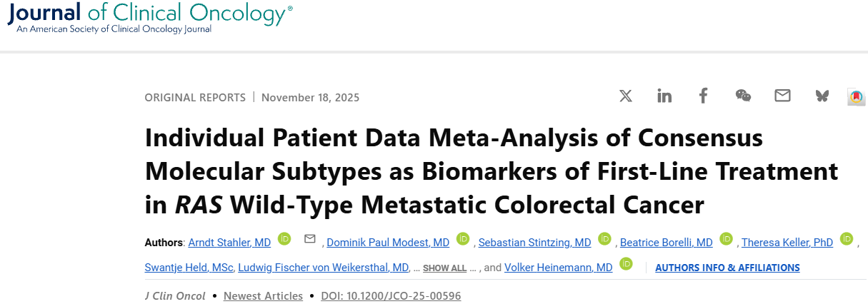Share article on Bluesky butterfly icon
The width and height of the screenshot is (868, 304).
pyautogui.click(x=822, y=96)
